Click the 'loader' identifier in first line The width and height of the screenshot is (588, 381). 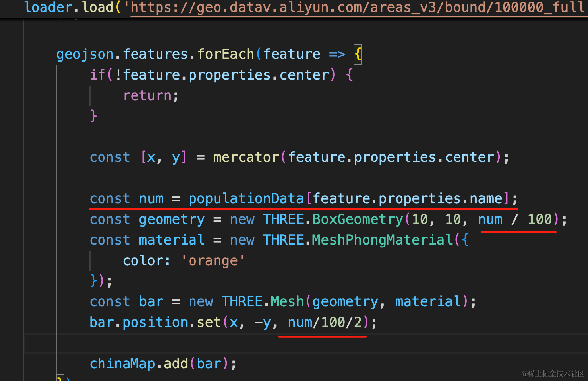(x=49, y=7)
